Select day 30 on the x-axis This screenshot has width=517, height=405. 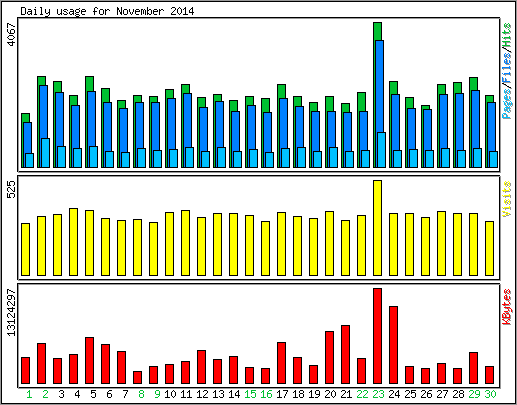pos(490,394)
